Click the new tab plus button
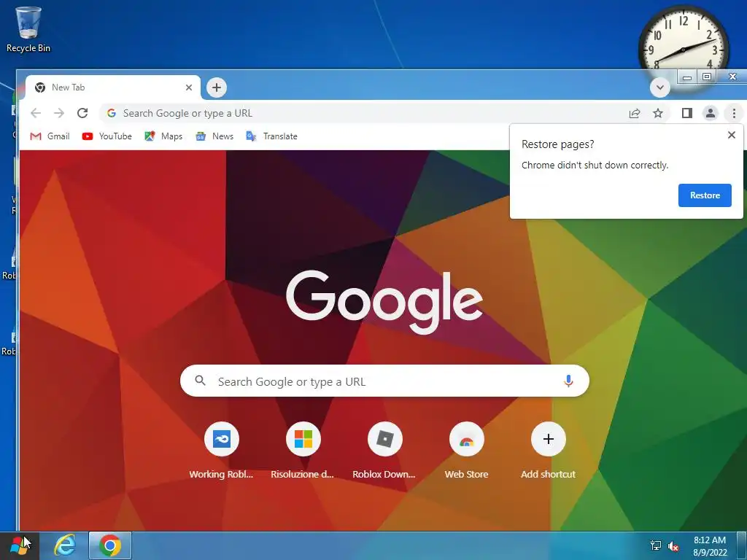The image size is (747, 560). click(x=216, y=87)
